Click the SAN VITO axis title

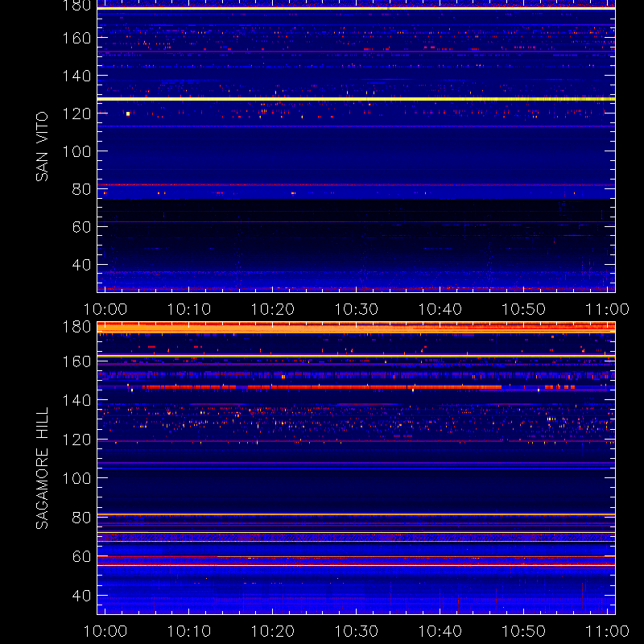pyautogui.click(x=42, y=147)
